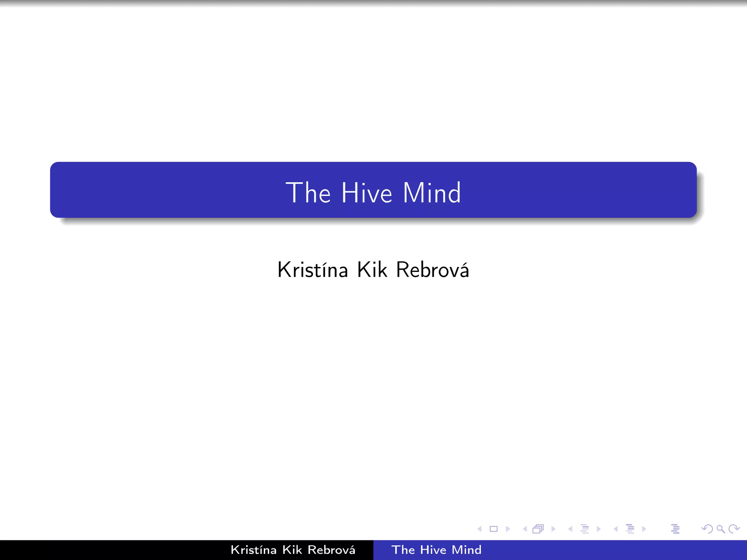Jump to next subsection arrow
The height and width of the screenshot is (560, 747).
pyautogui.click(x=599, y=529)
